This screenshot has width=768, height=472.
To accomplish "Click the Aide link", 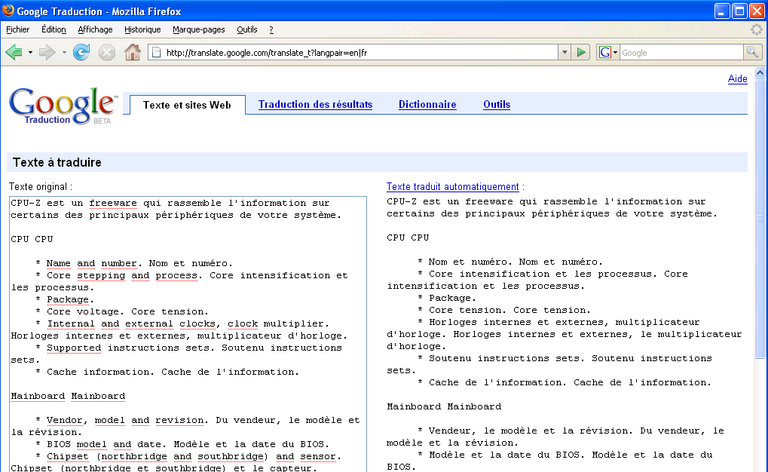I will click(737, 79).
